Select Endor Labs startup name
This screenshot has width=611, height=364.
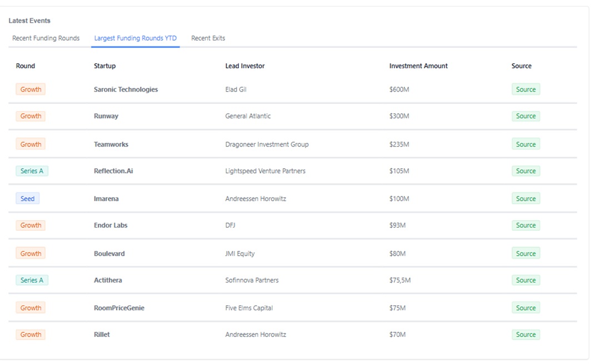point(111,225)
